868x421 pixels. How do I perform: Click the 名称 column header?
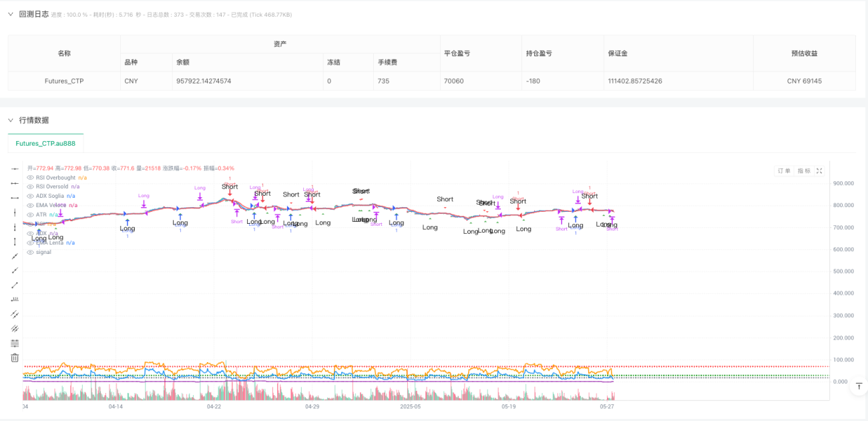pos(64,53)
